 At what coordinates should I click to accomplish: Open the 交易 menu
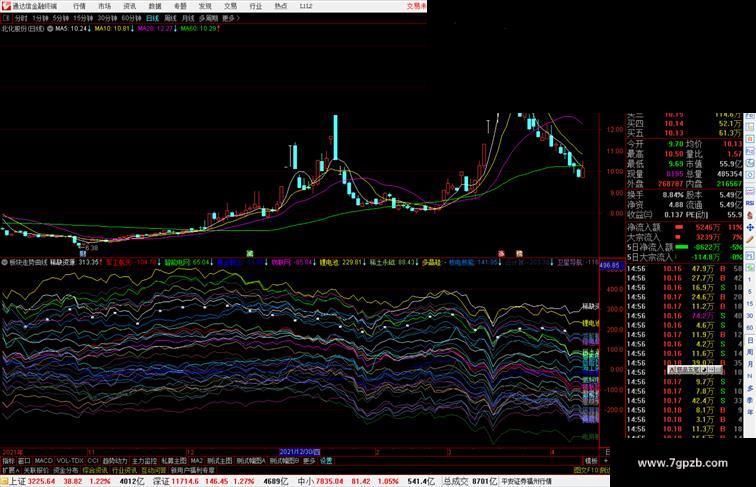tap(230, 6)
